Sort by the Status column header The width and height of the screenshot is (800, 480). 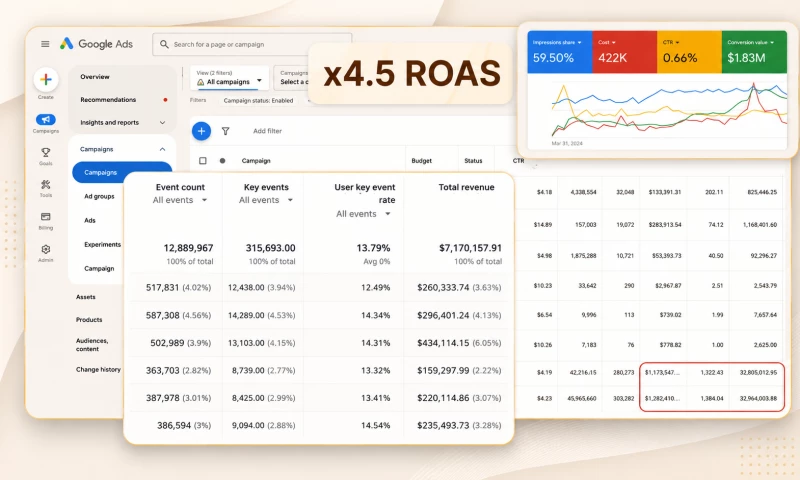473,161
